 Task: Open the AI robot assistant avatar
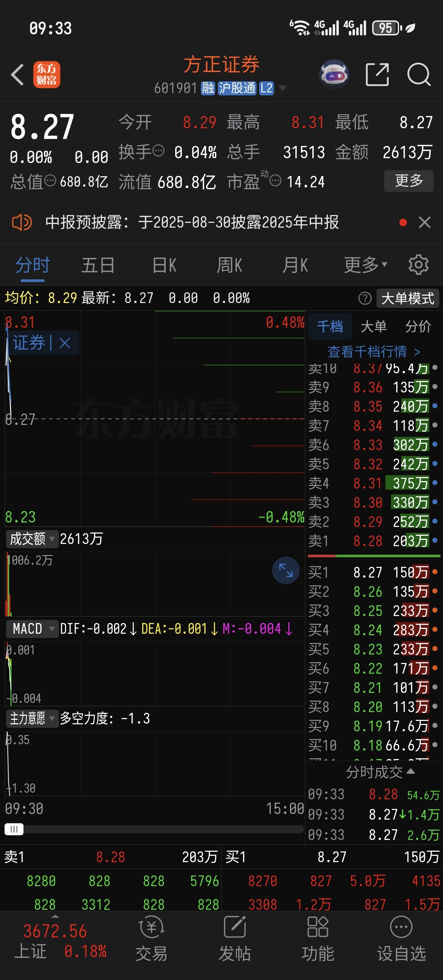(x=334, y=74)
